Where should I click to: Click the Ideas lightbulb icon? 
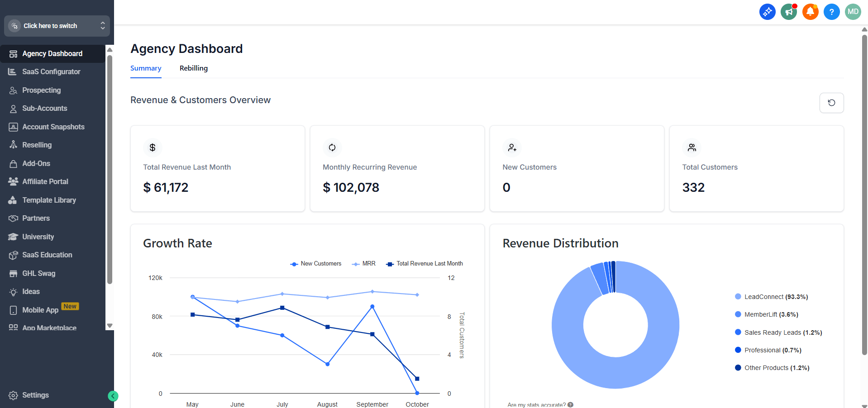click(x=13, y=292)
